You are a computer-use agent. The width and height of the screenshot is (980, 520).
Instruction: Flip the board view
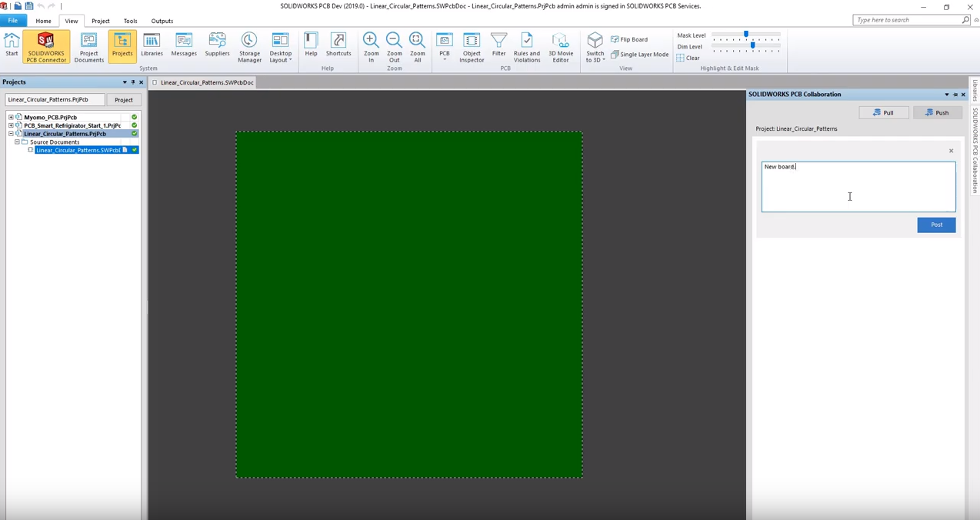pyautogui.click(x=629, y=39)
